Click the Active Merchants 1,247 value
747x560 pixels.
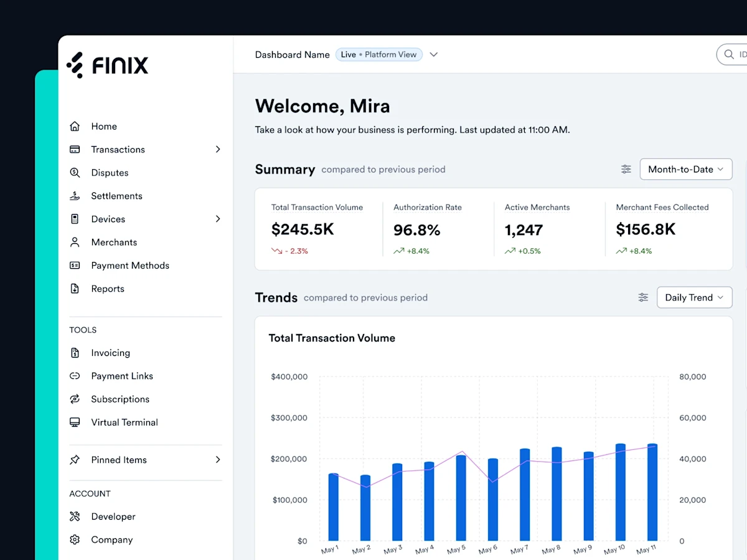point(524,230)
